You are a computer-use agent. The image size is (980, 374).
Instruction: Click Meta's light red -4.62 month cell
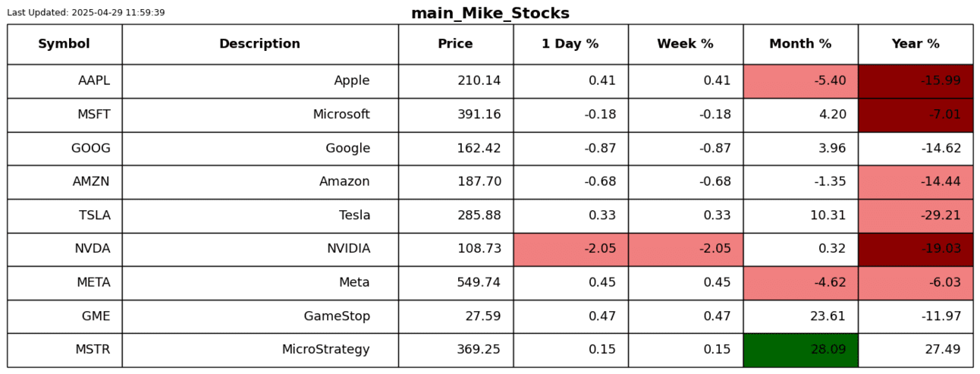pos(800,283)
